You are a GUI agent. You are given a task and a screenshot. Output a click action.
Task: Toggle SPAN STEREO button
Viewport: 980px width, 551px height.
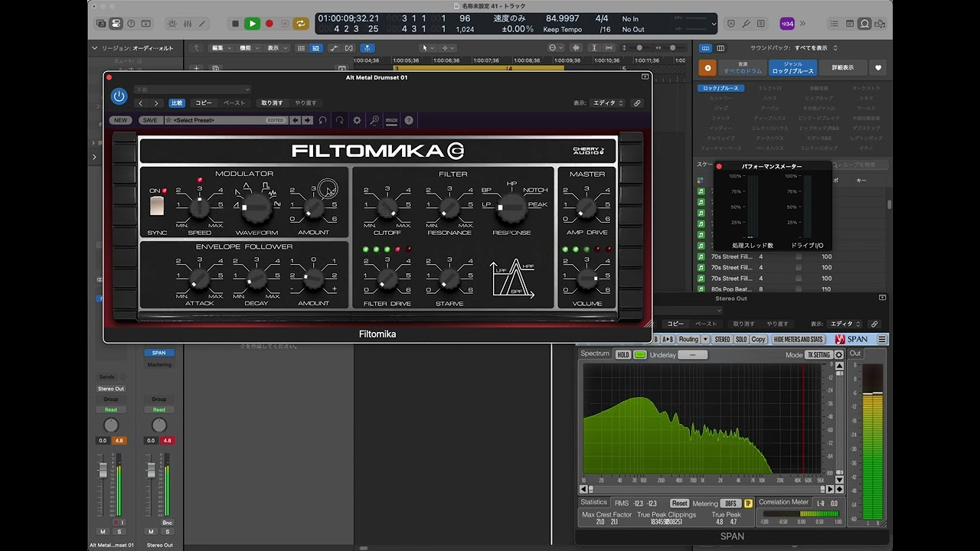(722, 339)
